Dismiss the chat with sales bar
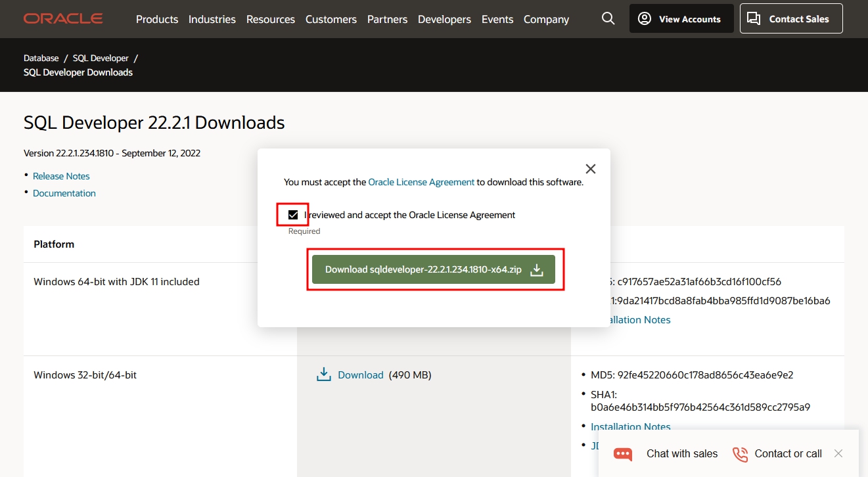868x477 pixels. click(838, 453)
